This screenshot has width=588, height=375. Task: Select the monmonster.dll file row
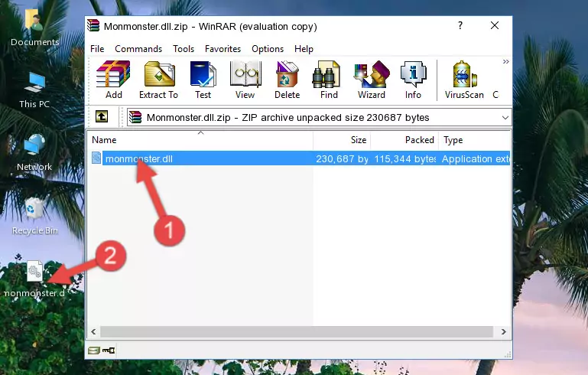(x=299, y=158)
